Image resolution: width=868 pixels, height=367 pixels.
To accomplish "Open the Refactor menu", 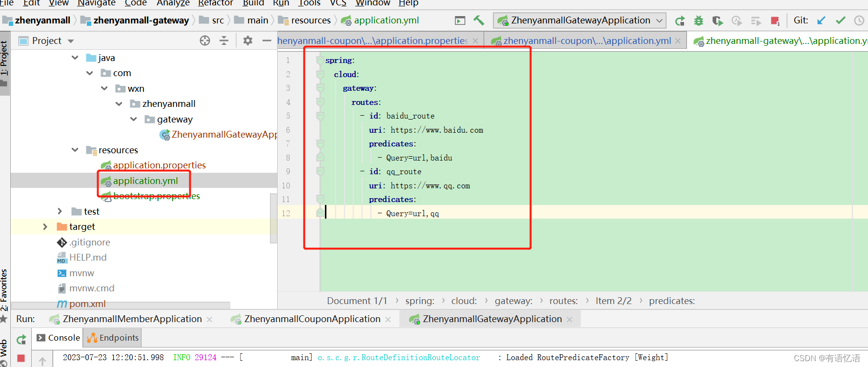I will point(216,3).
